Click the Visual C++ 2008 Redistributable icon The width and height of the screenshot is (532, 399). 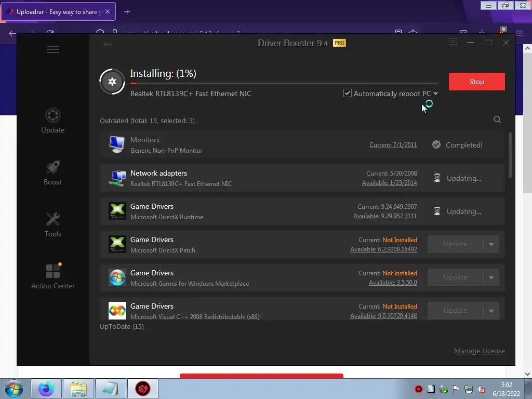(117, 311)
